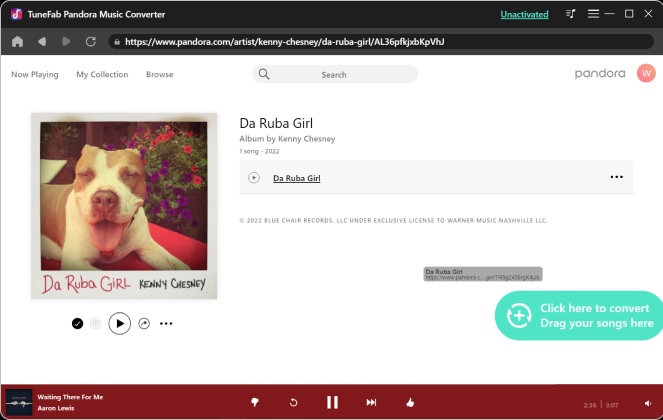The width and height of the screenshot is (663, 420).
Task: Replay the current track
Action: 293,403
